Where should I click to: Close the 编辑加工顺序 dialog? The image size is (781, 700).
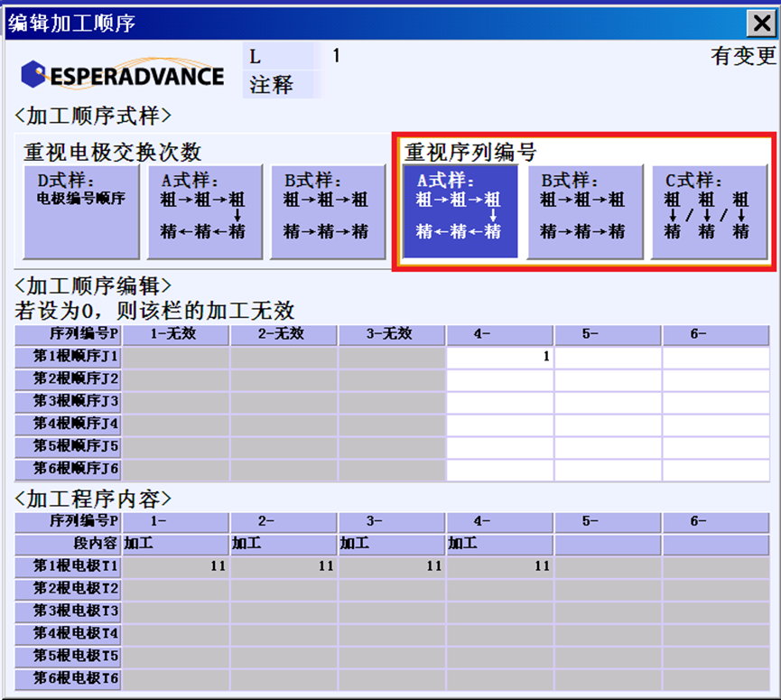click(760, 23)
